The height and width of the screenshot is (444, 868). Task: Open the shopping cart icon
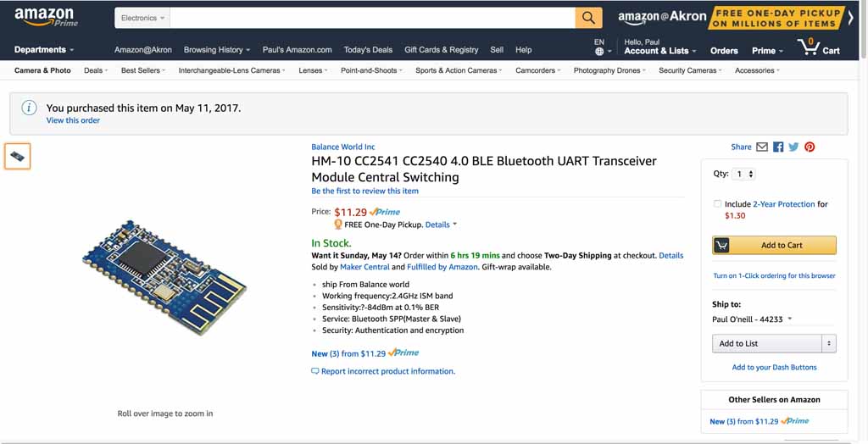tap(818, 47)
